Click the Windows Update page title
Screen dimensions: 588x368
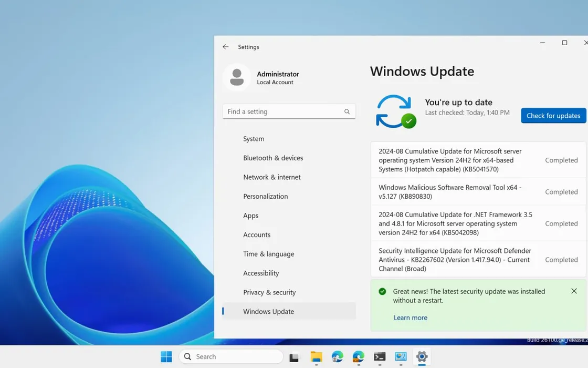click(422, 71)
